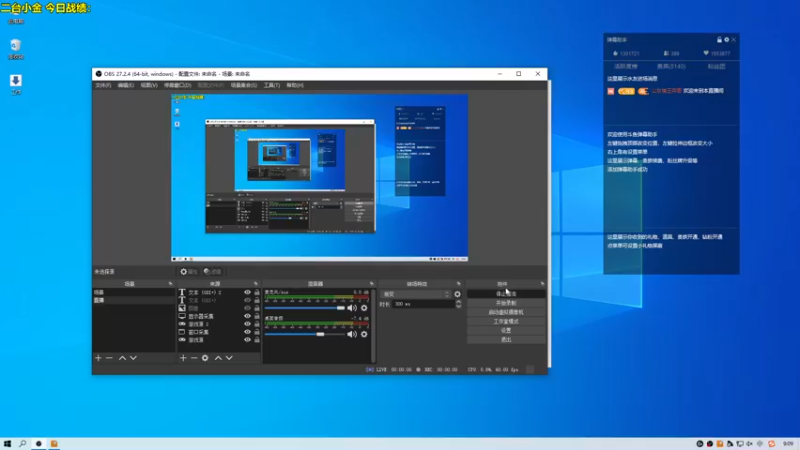Open scene transition properties gear
Viewport: 800px width, 450px height.
(x=458, y=294)
